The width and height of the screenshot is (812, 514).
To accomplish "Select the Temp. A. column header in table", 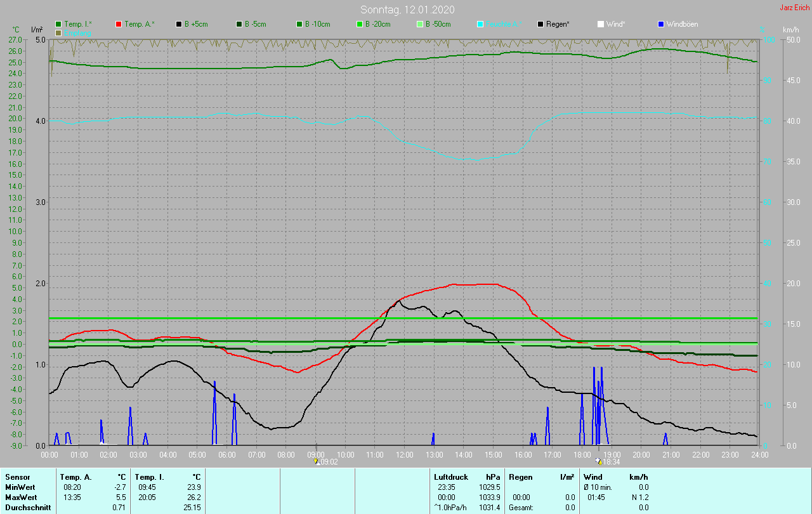I will [75, 477].
